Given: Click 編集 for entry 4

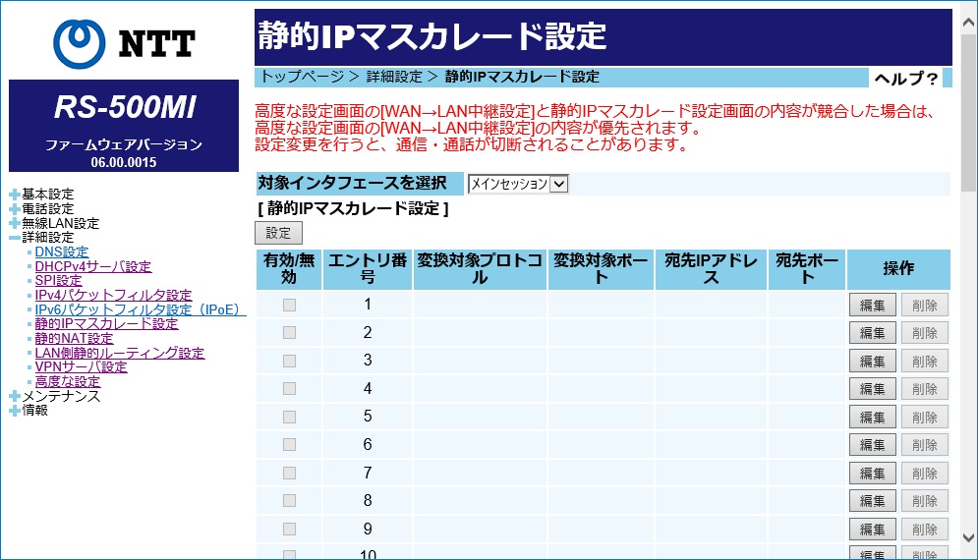Looking at the screenshot, I should pos(872,389).
